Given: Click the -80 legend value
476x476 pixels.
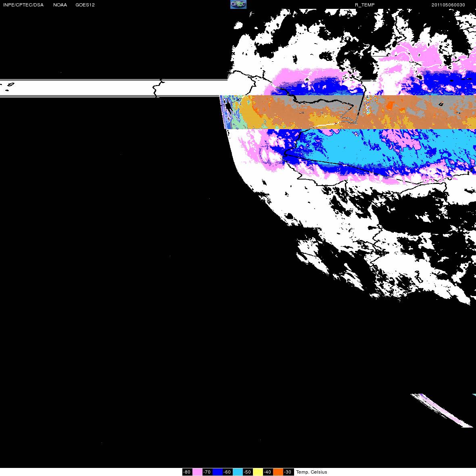Looking at the screenshot, I should 187,472.
